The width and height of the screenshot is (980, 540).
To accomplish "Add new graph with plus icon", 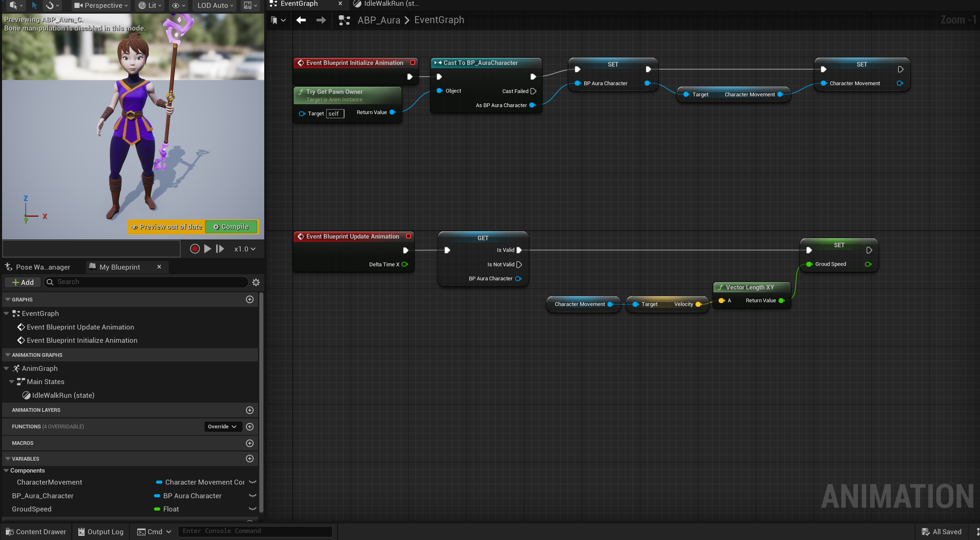I will coord(250,299).
